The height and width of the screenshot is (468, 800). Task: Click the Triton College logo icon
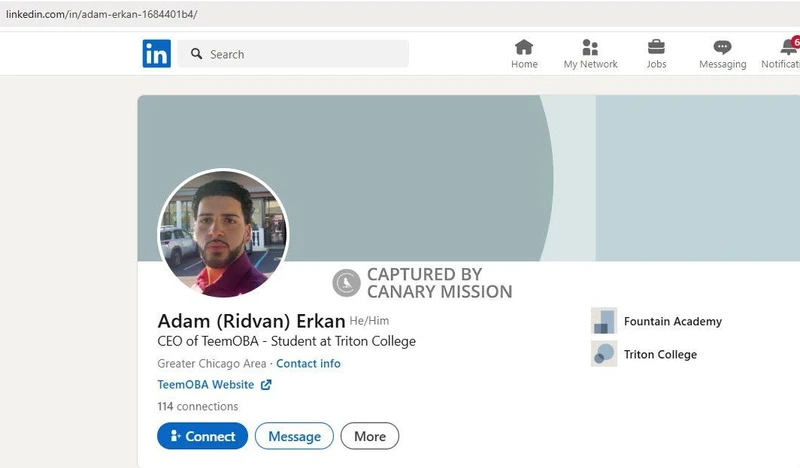tap(604, 353)
